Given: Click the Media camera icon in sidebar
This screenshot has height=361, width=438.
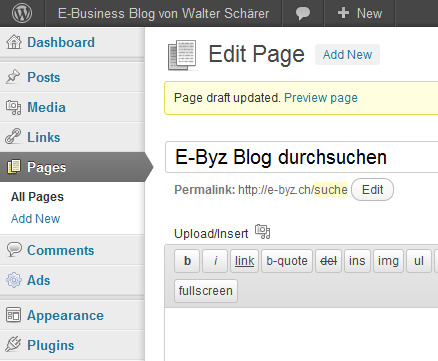Looking at the screenshot, I should pyautogui.click(x=14, y=107).
